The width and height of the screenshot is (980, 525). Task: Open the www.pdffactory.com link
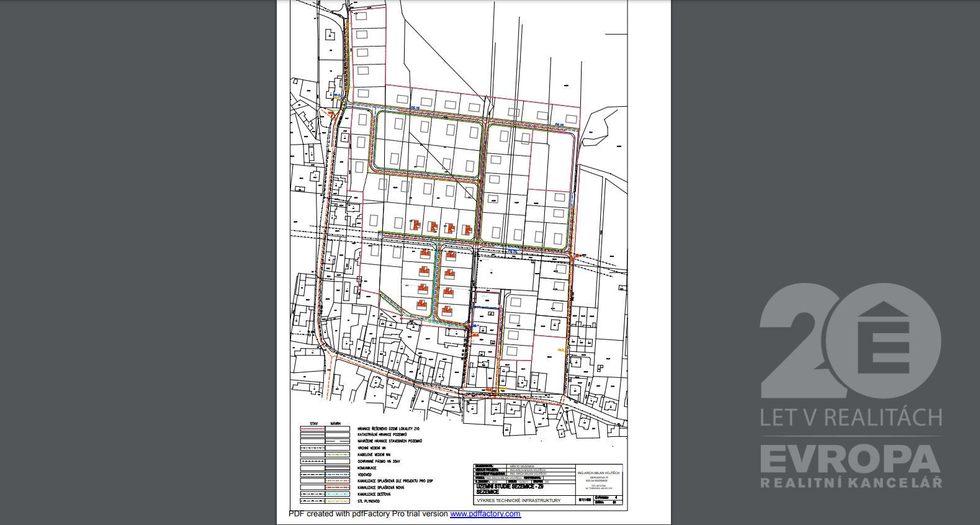coord(485,514)
